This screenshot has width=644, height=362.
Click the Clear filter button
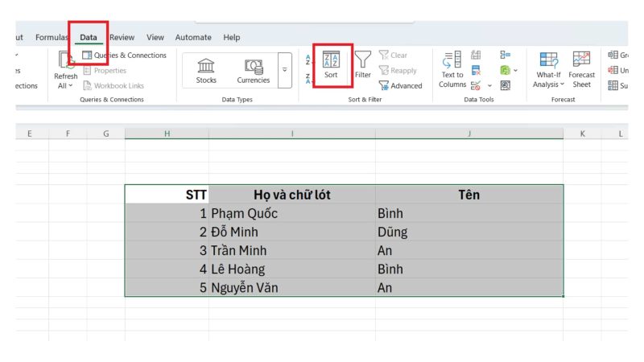(393, 55)
